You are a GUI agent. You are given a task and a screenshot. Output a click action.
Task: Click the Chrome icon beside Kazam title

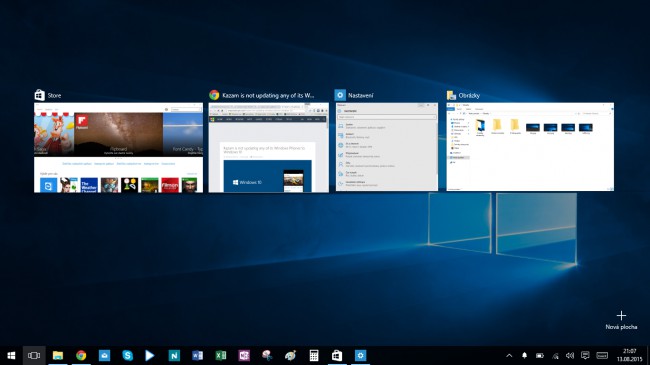(x=214, y=95)
